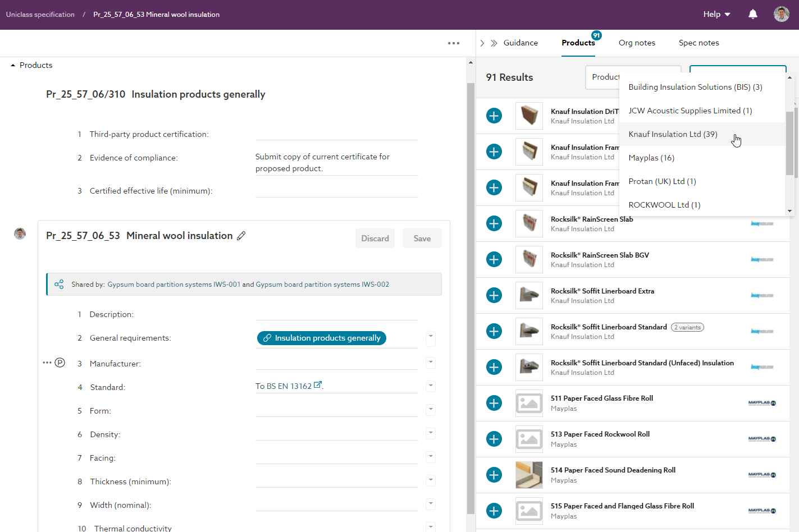The width and height of the screenshot is (799, 532).
Task: Click the P marker icon beside Manufacturer
Action: coord(60,363)
